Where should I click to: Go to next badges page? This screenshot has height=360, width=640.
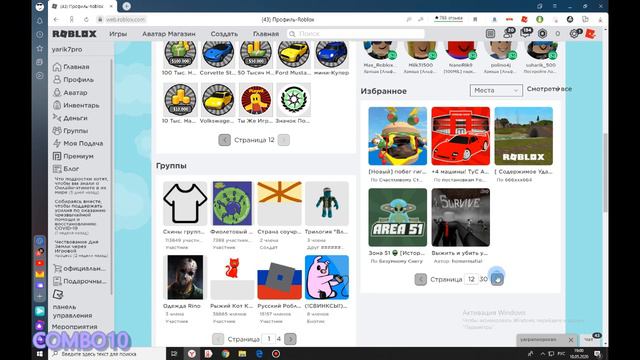point(284,140)
